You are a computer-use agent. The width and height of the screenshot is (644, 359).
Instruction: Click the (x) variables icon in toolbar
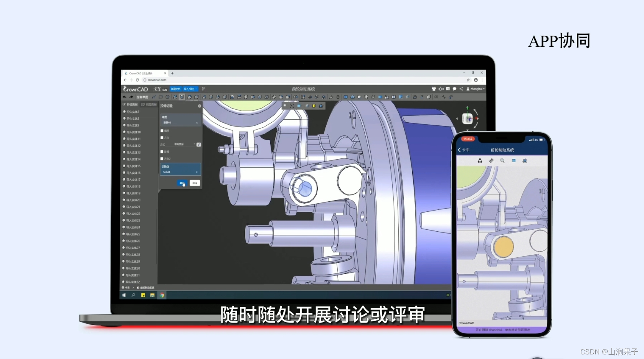[436, 97]
